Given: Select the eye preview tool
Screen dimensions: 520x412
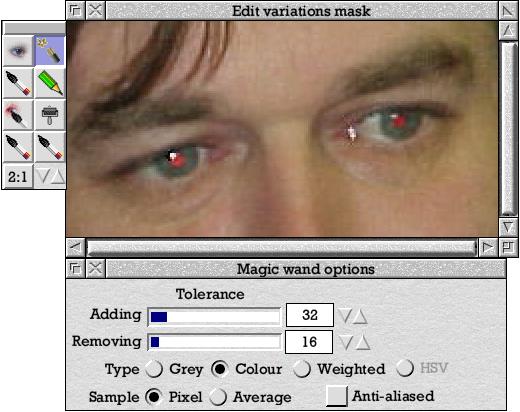Looking at the screenshot, I should click(18, 51).
